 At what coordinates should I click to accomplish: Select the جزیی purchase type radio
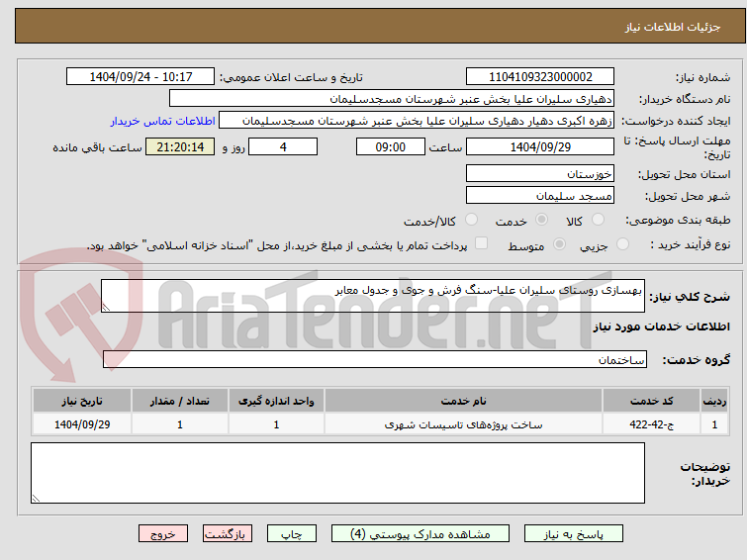(622, 244)
